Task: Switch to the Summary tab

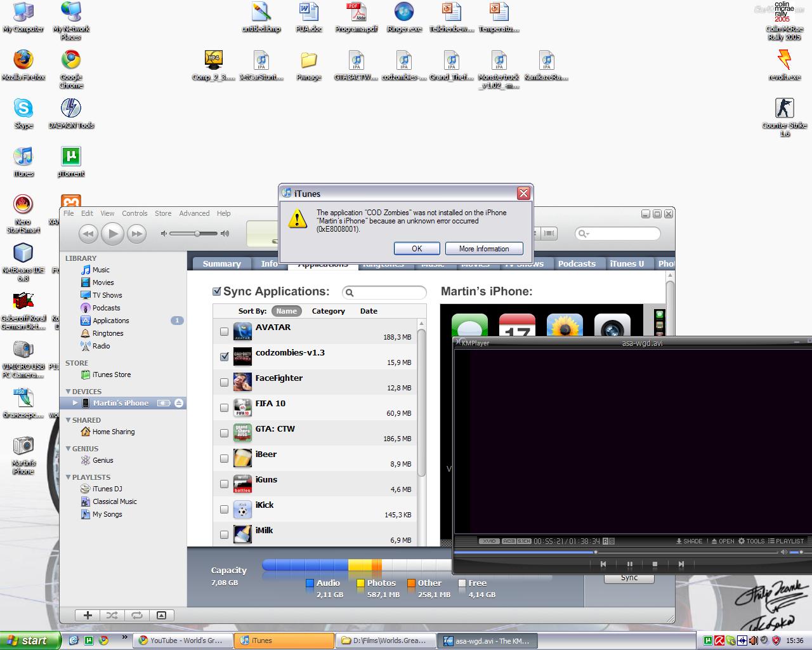Action: tap(222, 264)
